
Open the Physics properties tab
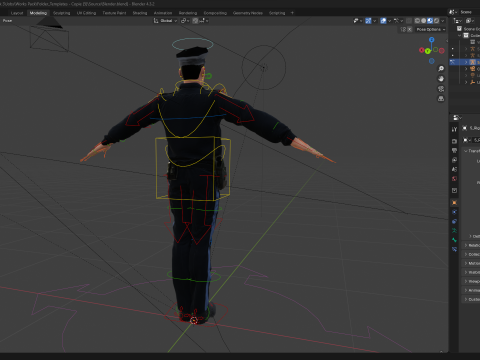click(x=454, y=212)
